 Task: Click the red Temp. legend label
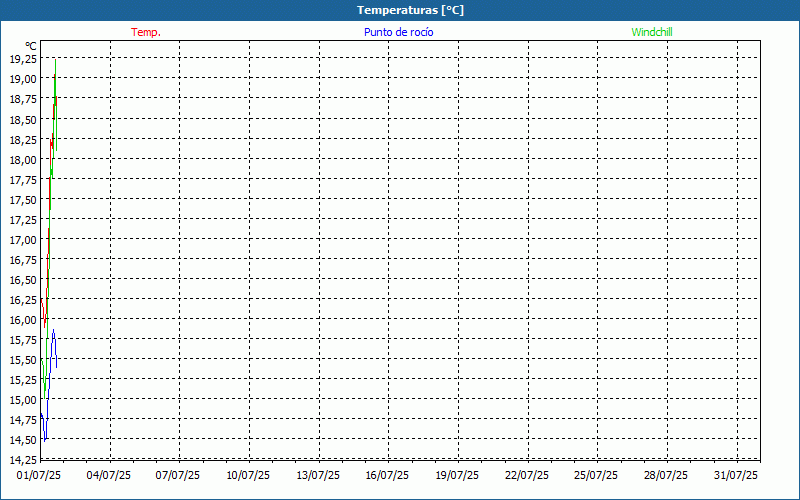(x=146, y=32)
